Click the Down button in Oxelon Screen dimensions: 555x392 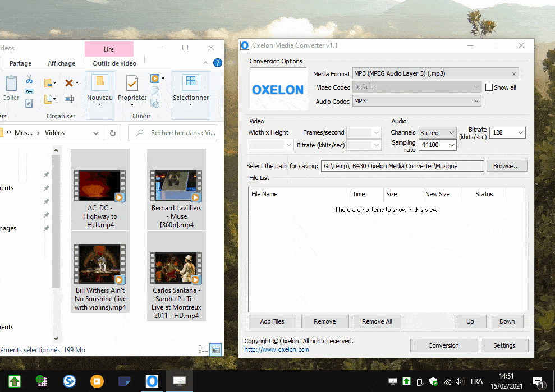pyautogui.click(x=507, y=321)
